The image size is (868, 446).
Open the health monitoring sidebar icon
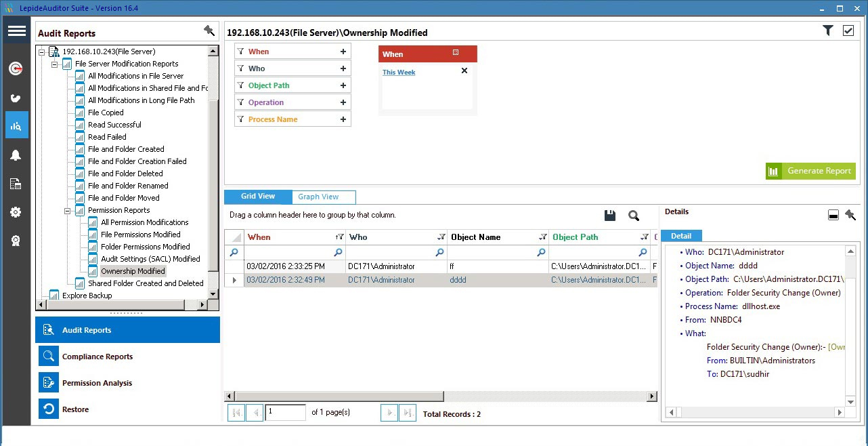point(16,98)
